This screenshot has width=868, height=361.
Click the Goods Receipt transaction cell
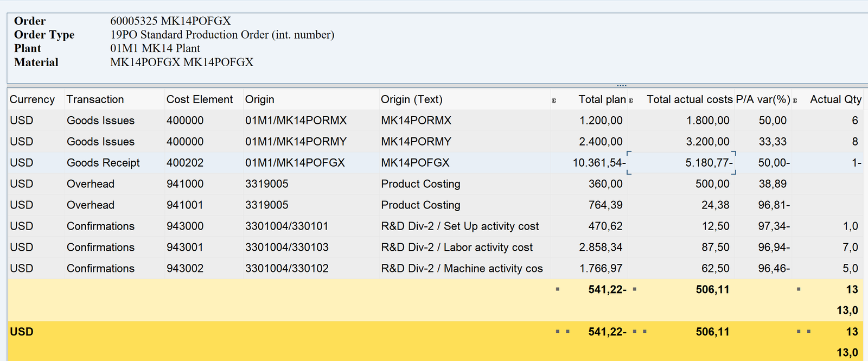(x=103, y=163)
